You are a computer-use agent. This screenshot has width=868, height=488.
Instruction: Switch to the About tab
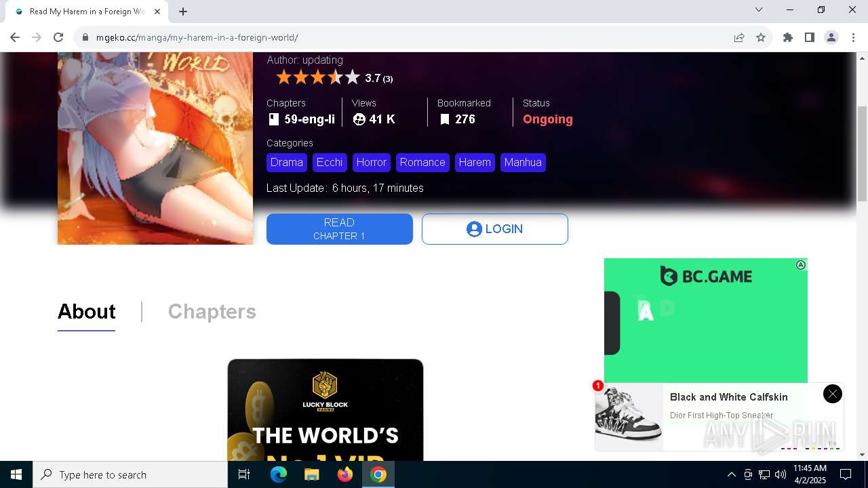click(87, 311)
